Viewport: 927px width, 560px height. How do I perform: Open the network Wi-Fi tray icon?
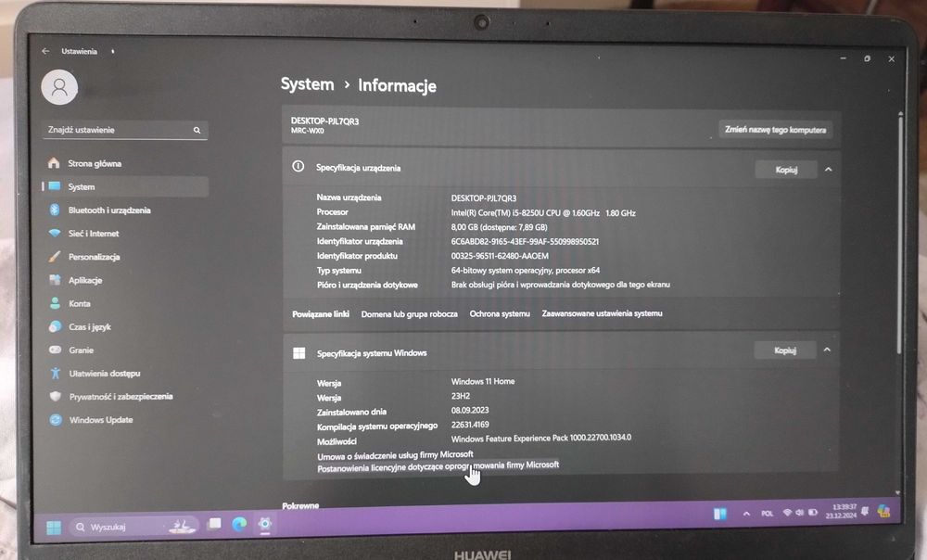(x=787, y=513)
